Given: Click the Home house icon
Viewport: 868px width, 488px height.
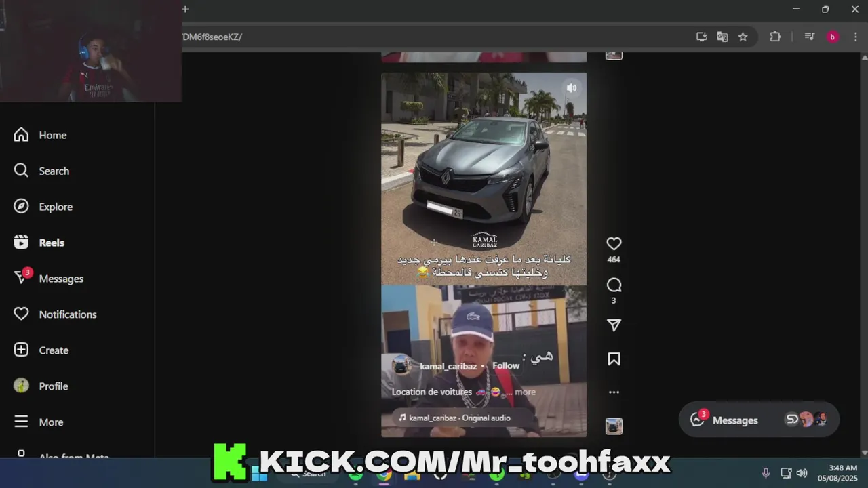Looking at the screenshot, I should tap(21, 135).
